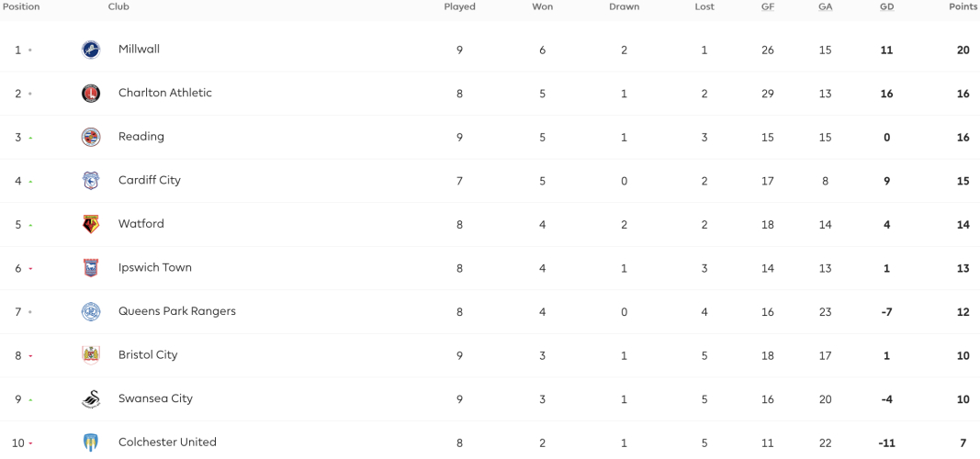980x459 pixels.
Task: Sort table by Points column header
Action: 963,6
